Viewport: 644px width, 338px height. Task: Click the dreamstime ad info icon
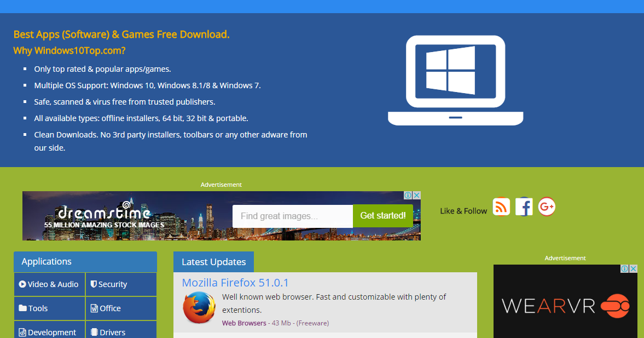tap(408, 196)
